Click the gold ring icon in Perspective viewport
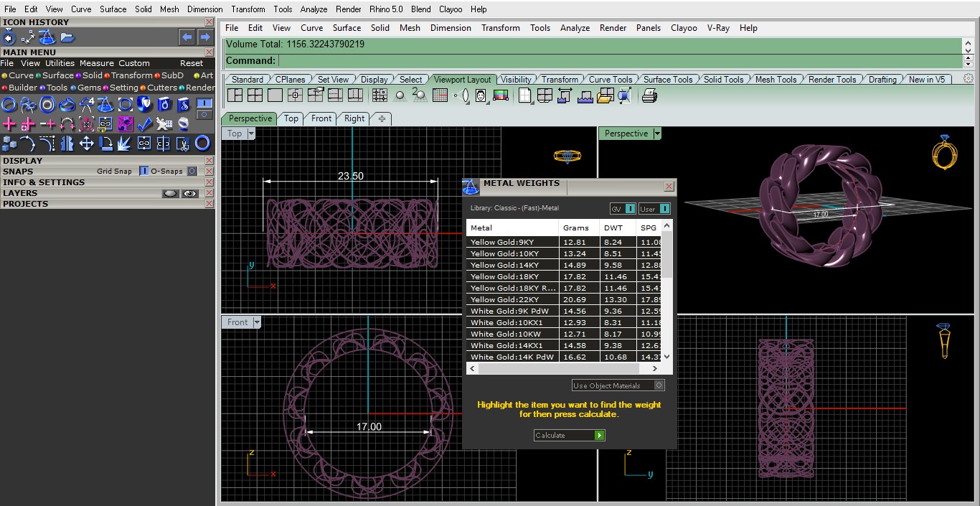The image size is (980, 506). 944,154
